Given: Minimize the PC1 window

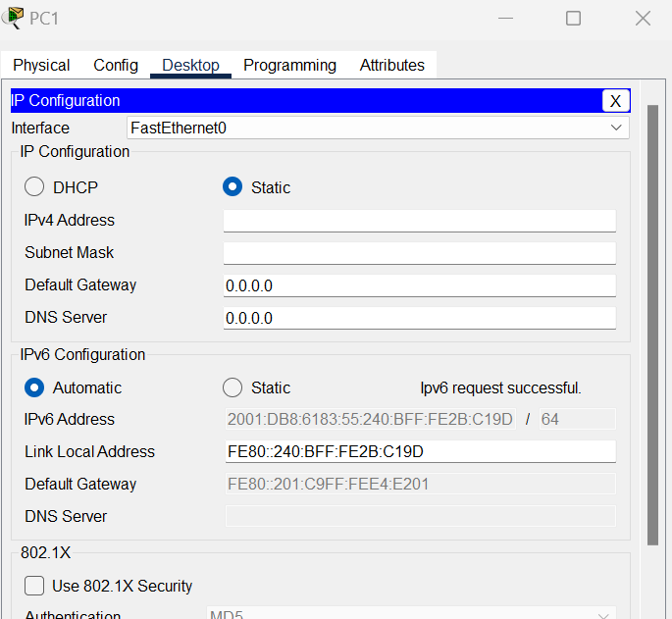Looking at the screenshot, I should (x=505, y=19).
